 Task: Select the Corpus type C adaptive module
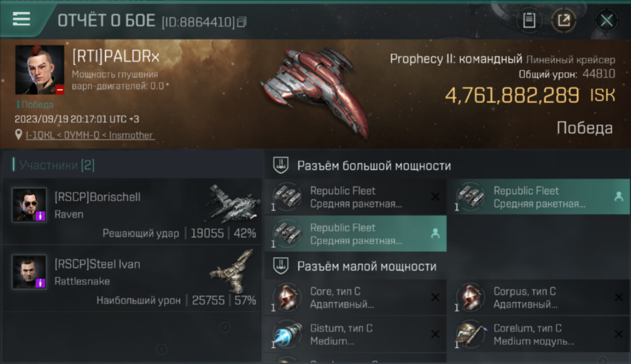pyautogui.click(x=539, y=298)
